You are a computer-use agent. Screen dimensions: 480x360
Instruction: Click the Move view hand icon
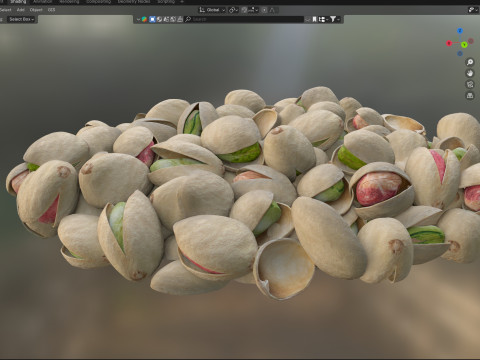click(470, 73)
